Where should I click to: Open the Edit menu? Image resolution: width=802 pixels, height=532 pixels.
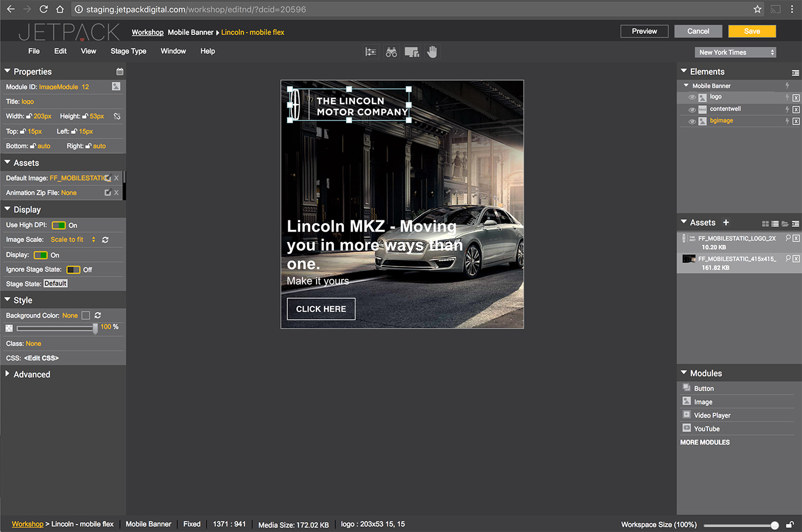coord(60,51)
